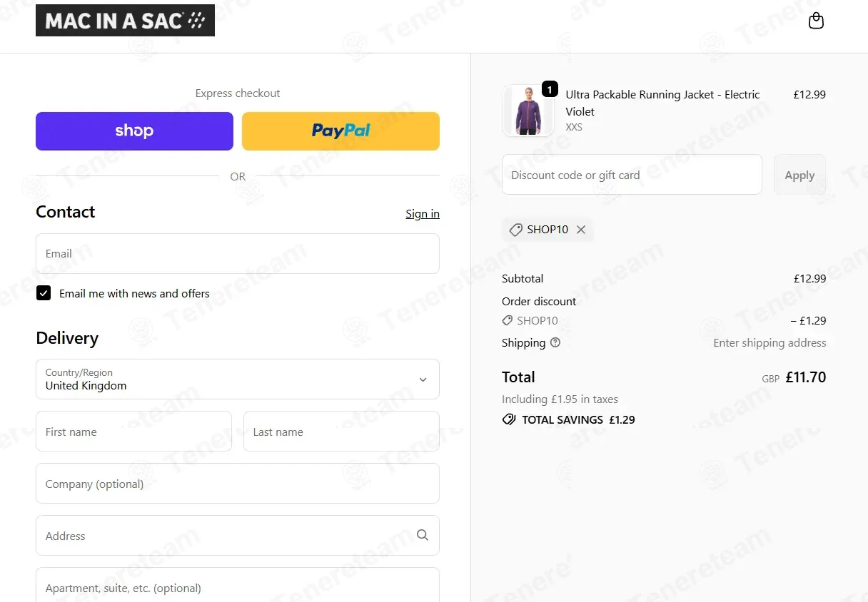Select the First name field

tap(133, 432)
